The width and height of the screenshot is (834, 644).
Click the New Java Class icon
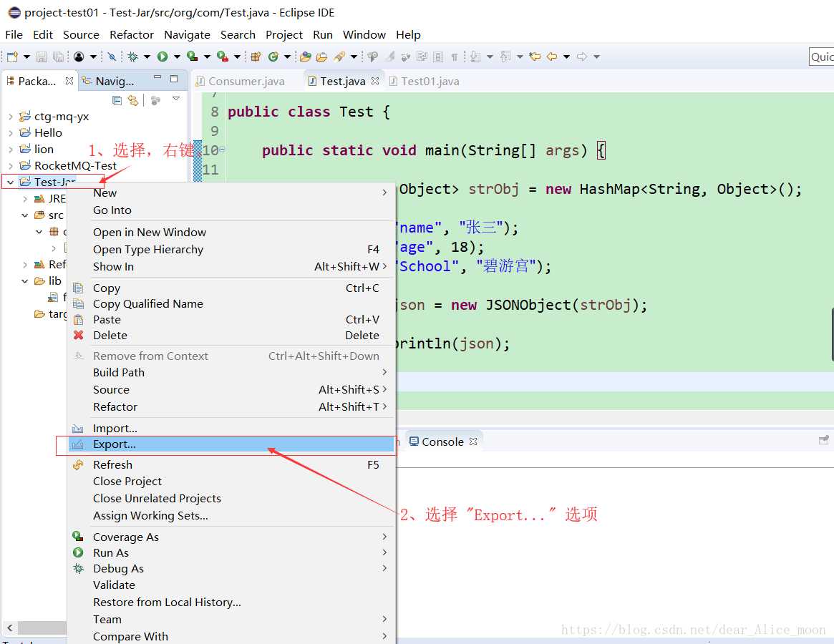[273, 57]
